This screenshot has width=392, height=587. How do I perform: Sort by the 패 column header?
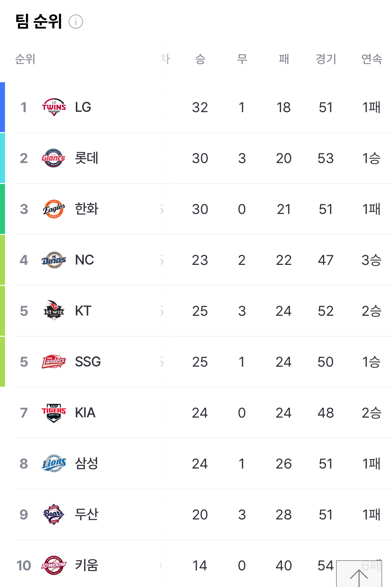pos(284,59)
